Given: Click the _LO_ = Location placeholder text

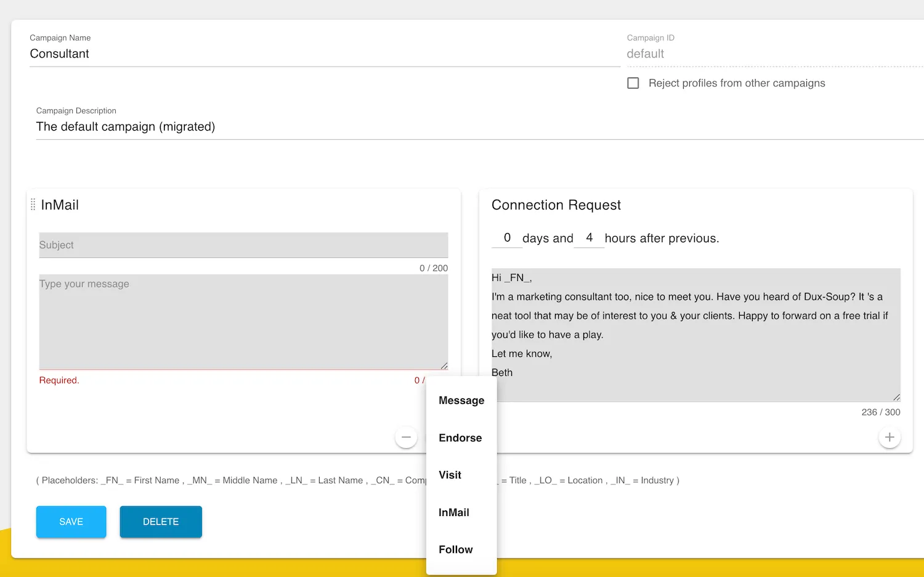Looking at the screenshot, I should click(568, 480).
